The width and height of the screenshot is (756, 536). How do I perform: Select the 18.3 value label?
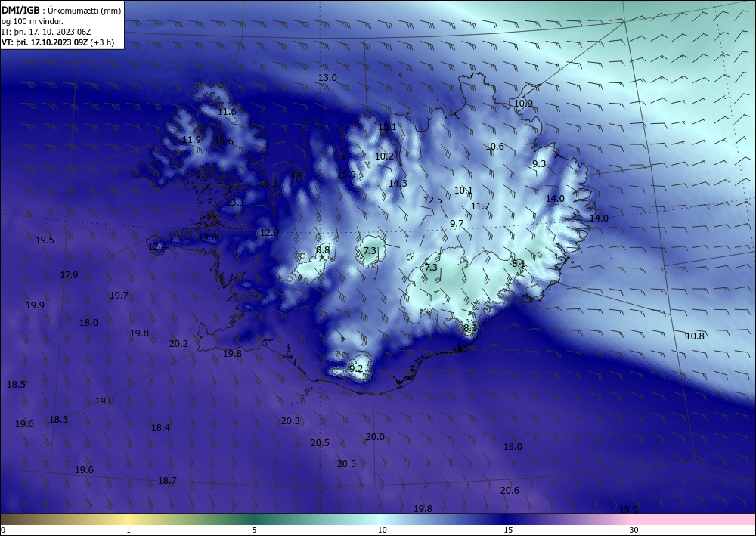tap(58, 420)
